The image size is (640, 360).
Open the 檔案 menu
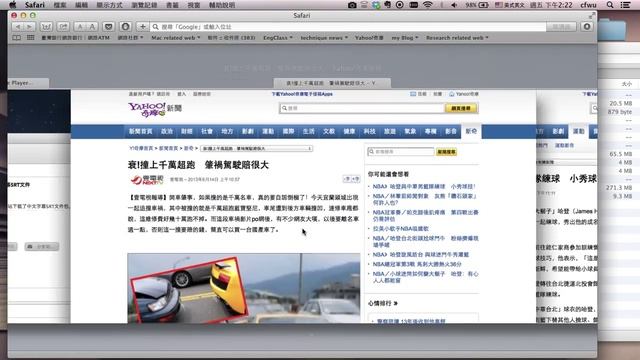(x=60, y=5)
